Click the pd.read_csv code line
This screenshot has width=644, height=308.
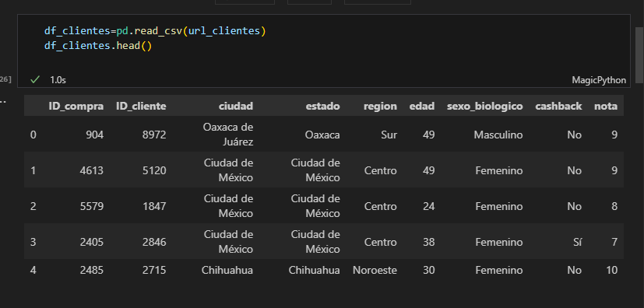(155, 31)
